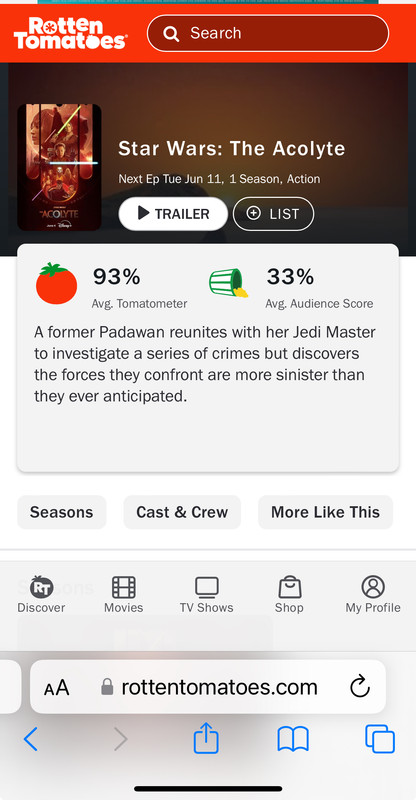Open the Movies menu

click(124, 594)
